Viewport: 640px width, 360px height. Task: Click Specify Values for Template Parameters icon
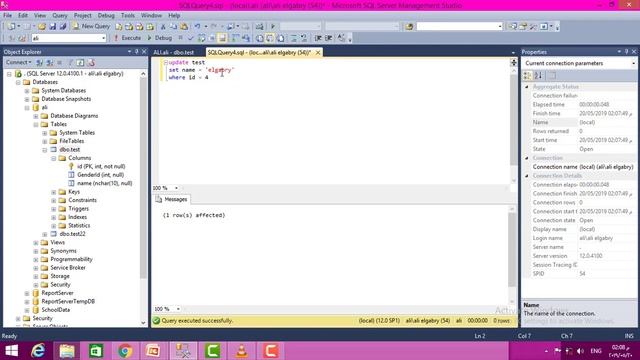tap(341, 38)
